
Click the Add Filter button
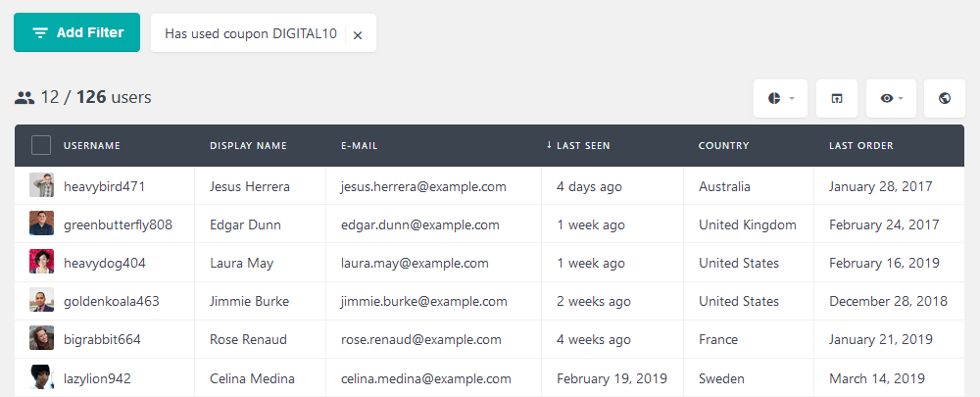[76, 32]
